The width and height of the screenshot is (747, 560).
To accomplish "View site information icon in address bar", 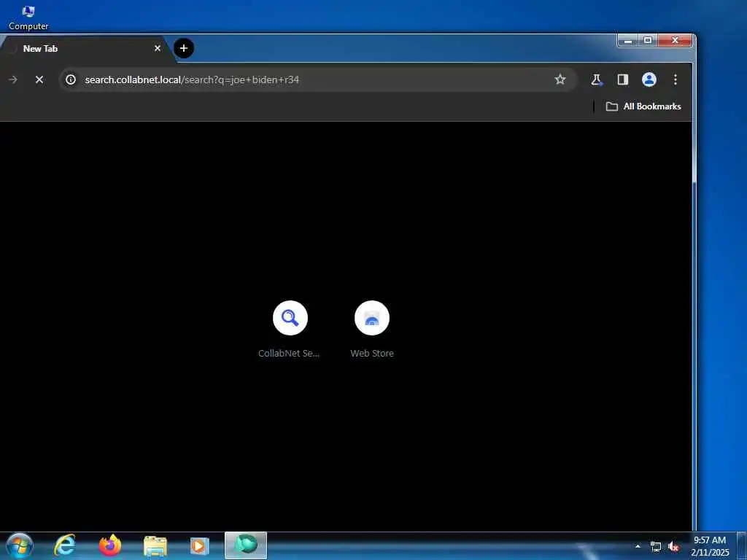I will click(x=71, y=79).
